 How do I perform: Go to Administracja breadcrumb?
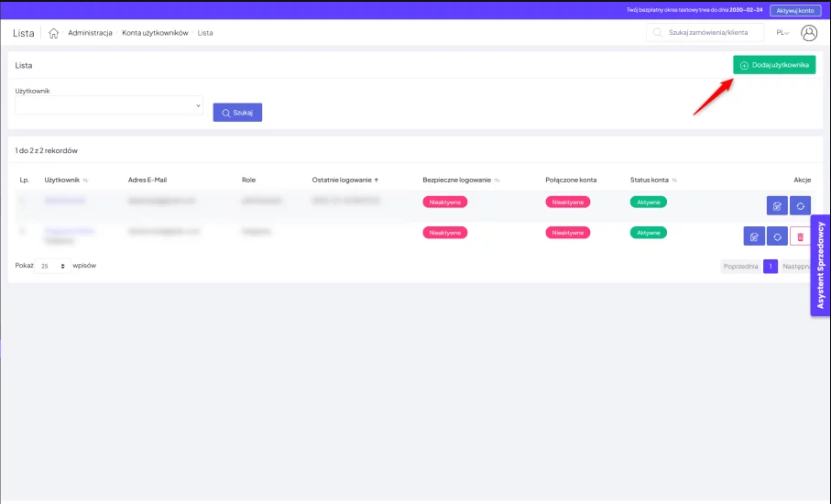[x=90, y=33]
